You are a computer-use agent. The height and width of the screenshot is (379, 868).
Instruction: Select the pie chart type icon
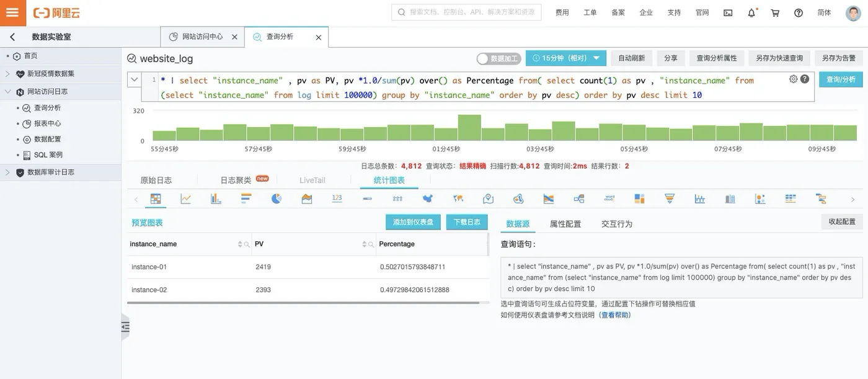click(277, 198)
